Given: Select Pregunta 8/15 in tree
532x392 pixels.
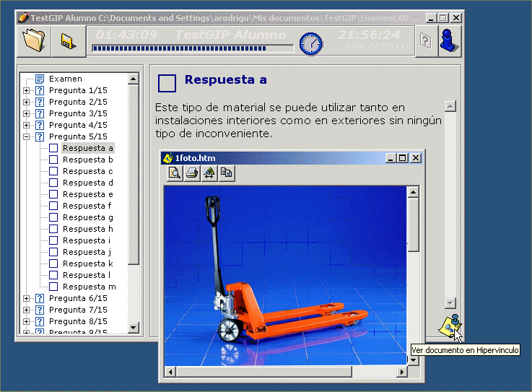Looking at the screenshot, I should coord(78,321).
